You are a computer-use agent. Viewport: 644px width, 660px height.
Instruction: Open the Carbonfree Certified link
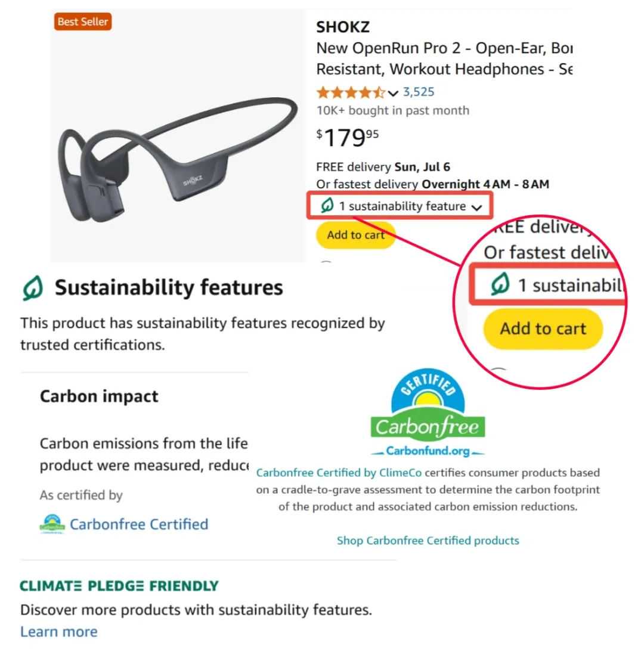click(139, 525)
